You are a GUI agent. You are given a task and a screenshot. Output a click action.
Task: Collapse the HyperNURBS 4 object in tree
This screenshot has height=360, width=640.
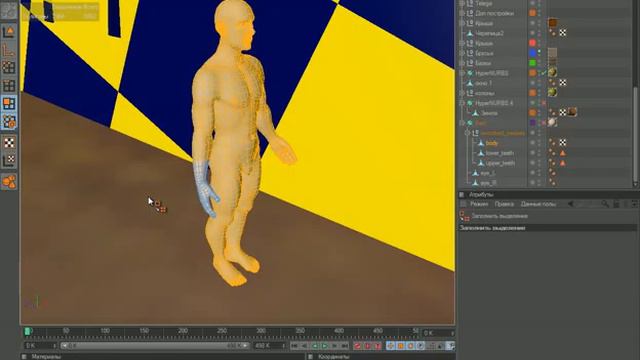[462, 103]
